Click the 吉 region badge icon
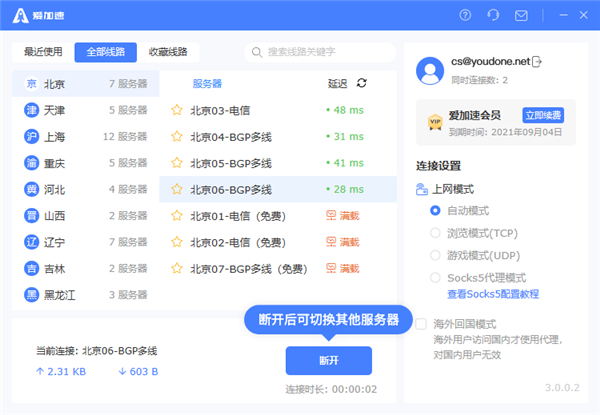This screenshot has height=415, width=600. (x=31, y=269)
